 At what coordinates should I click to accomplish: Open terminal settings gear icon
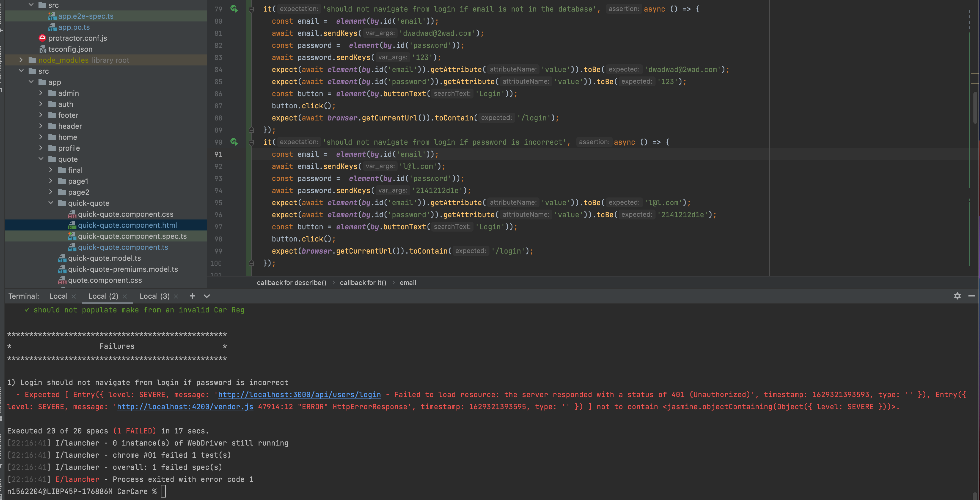coord(957,296)
